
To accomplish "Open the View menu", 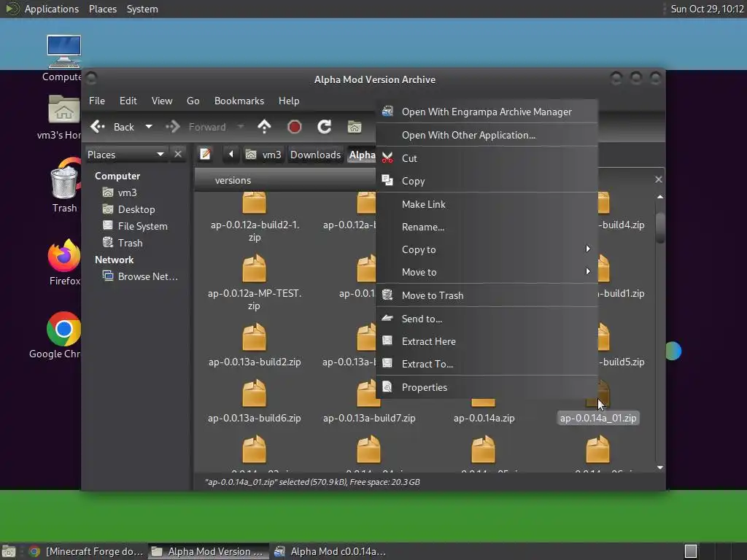I will (x=162, y=101).
